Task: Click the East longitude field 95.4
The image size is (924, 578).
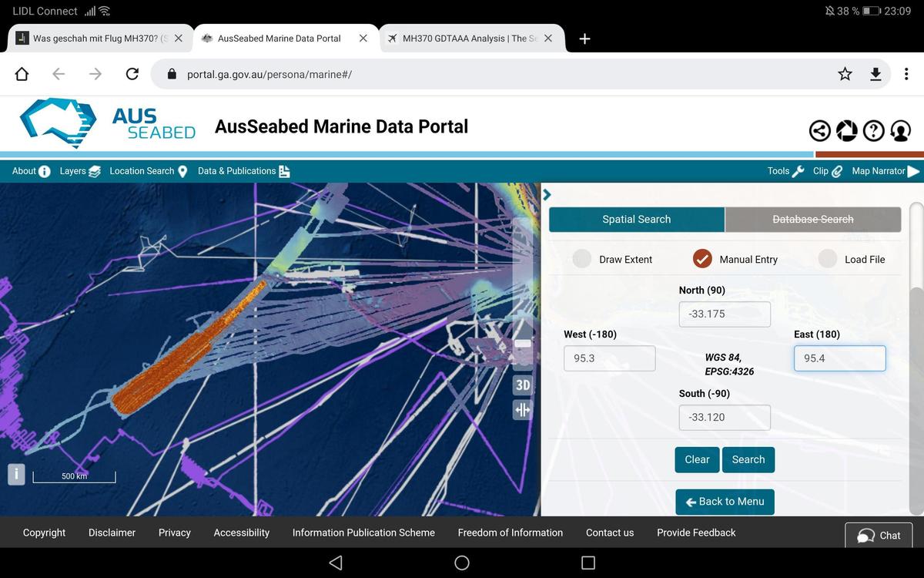Action: 840,358
